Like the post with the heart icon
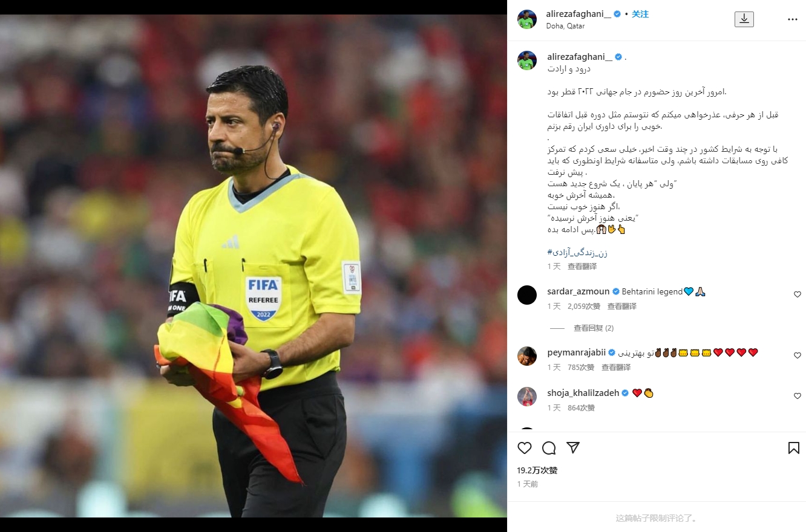 (525, 448)
